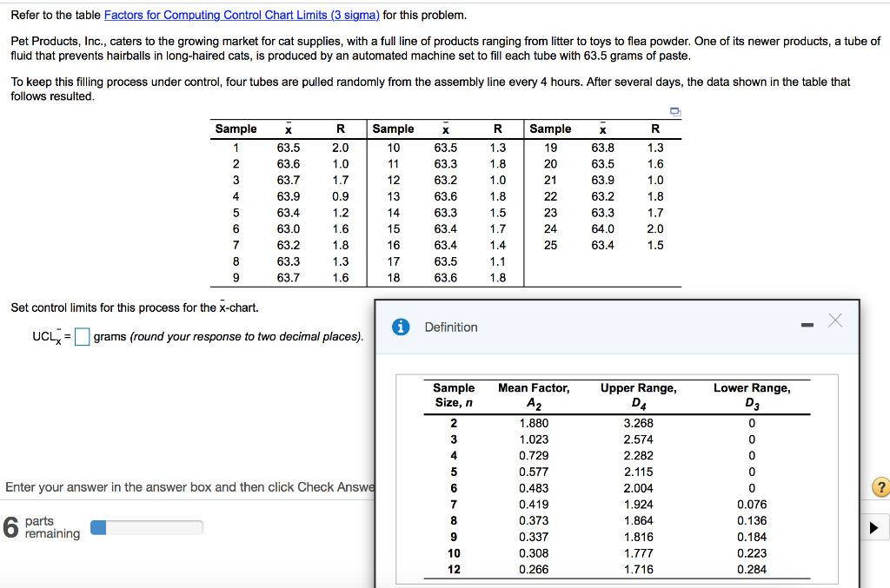This screenshot has height=588, width=890.
Task: Click the Sample column header
Action: pyautogui.click(x=236, y=129)
